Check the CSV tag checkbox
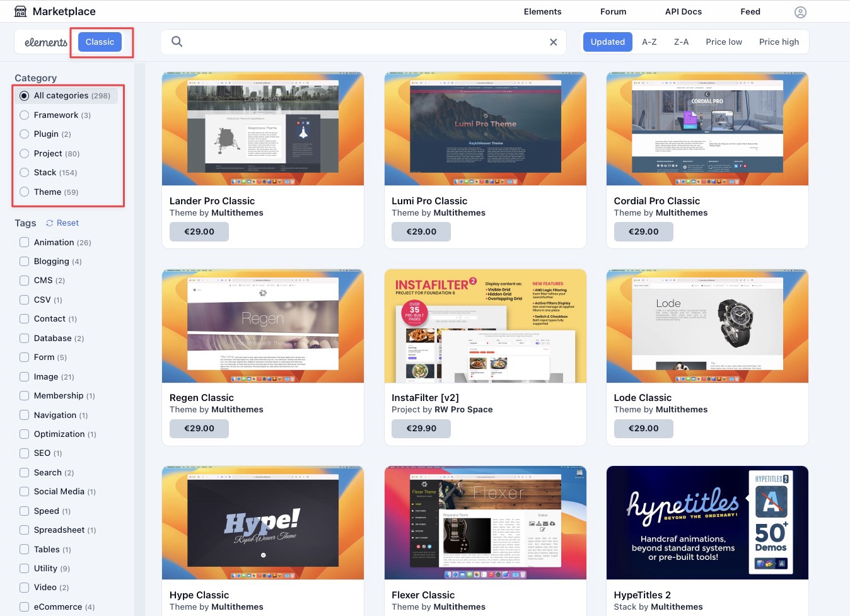The width and height of the screenshot is (850, 616). (x=25, y=300)
